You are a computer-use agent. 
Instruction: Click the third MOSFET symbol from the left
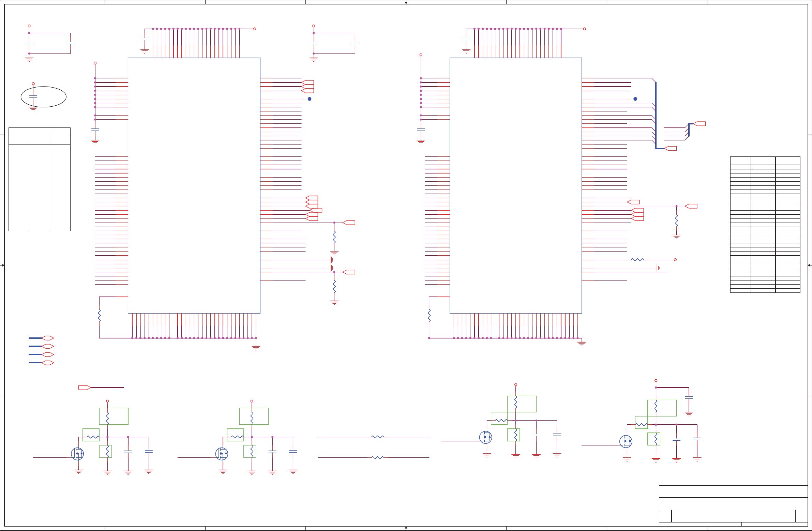pyautogui.click(x=485, y=437)
